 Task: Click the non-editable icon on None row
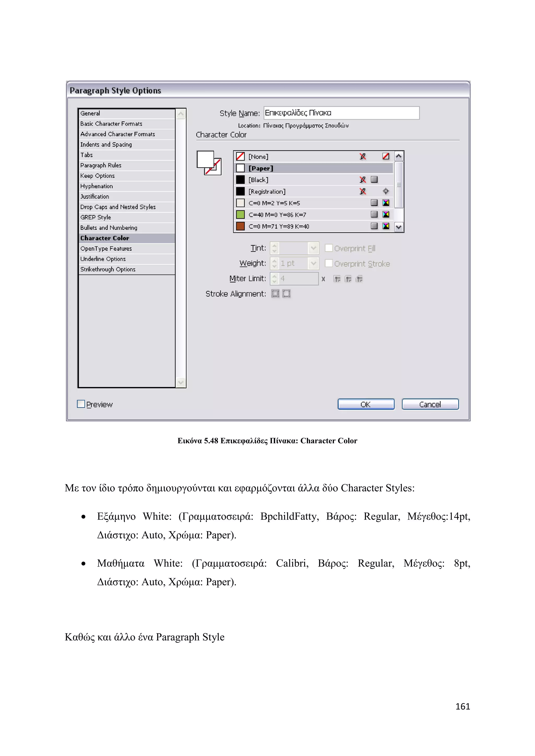tap(363, 156)
